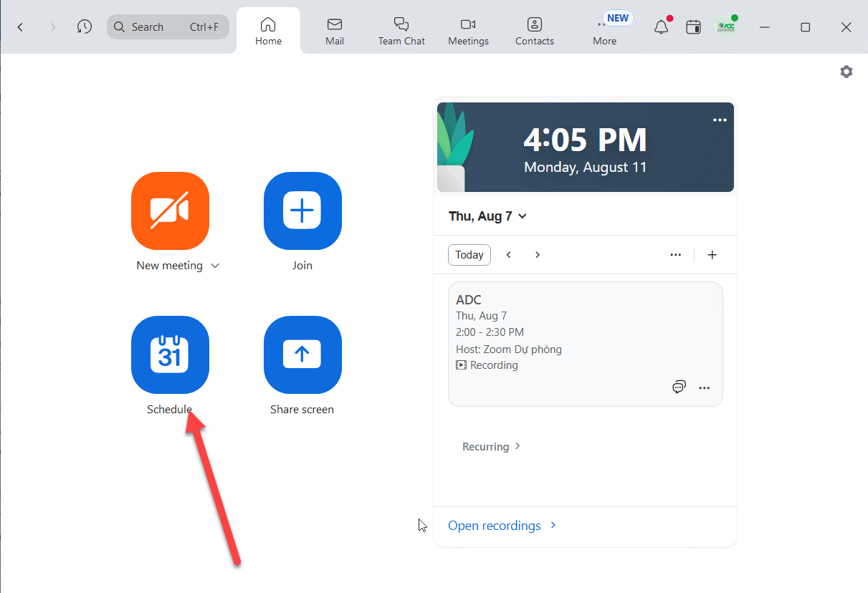Switch to the Team Chat tab
Screen dimensions: 868x593
[401, 32]
